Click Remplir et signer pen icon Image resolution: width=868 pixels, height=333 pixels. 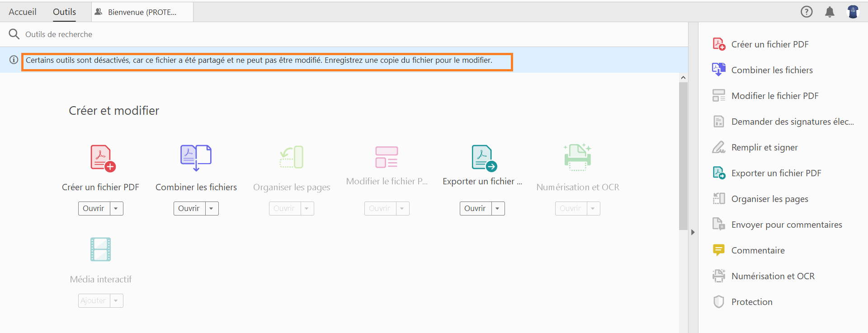coord(719,147)
